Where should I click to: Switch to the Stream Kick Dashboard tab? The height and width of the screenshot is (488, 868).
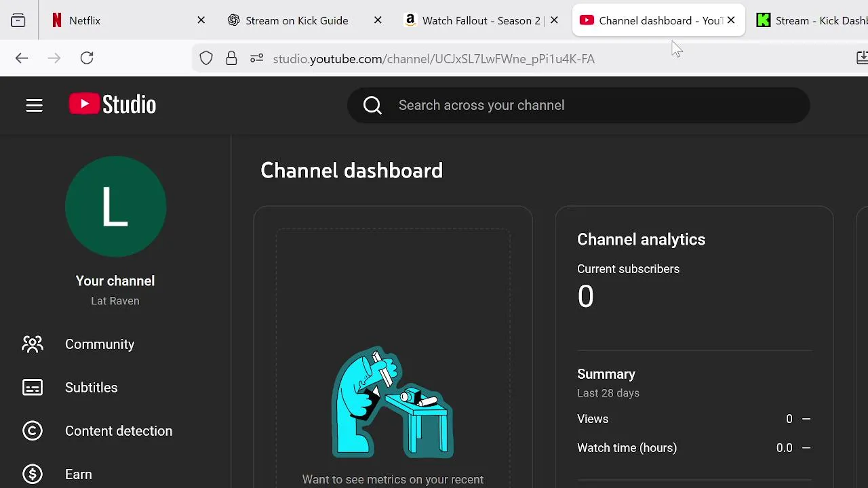pos(810,20)
